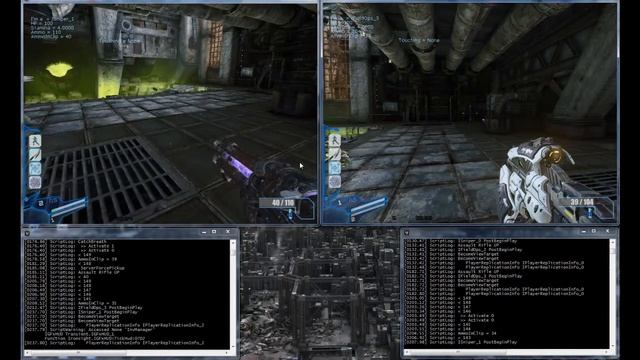Open the system menu icon of left console window
Viewport: 640px width, 360px height.
tap(27, 233)
